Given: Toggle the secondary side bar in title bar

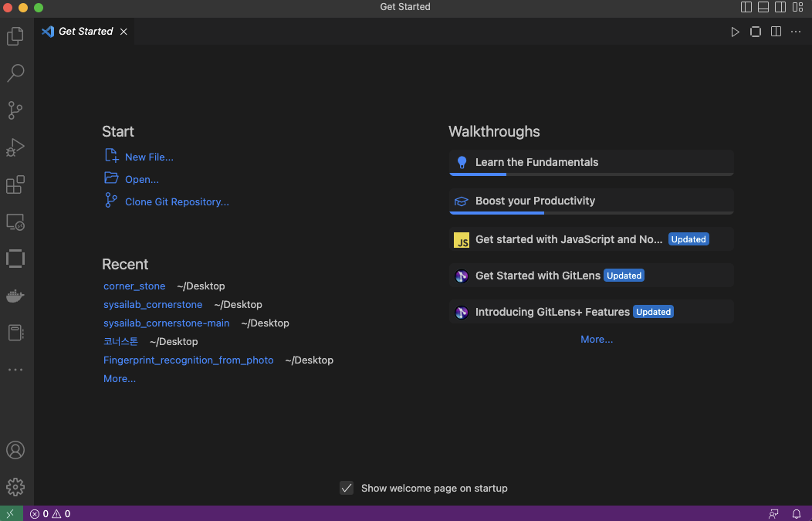Looking at the screenshot, I should click(x=780, y=7).
